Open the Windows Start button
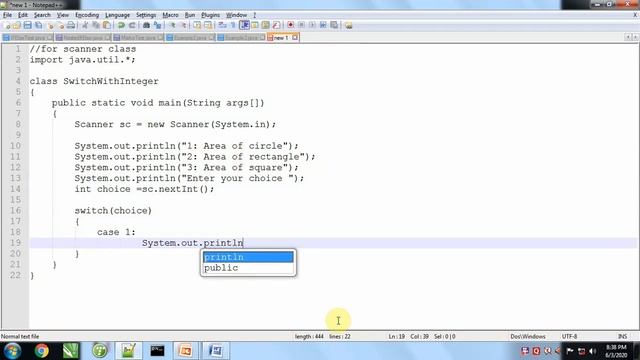Viewport: 640px width, 360px height. click(12, 351)
